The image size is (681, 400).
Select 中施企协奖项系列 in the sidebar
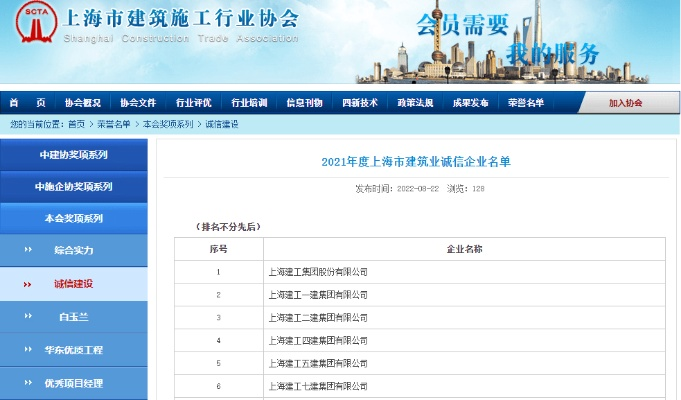(x=74, y=187)
